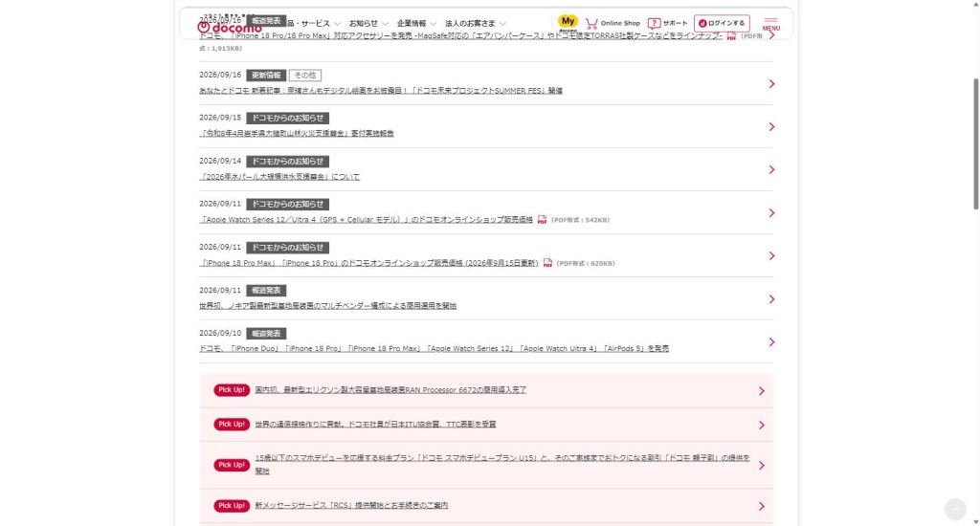Click the docomo logo in the header
Image resolution: width=980 pixels, height=526 pixels.
(230, 28)
